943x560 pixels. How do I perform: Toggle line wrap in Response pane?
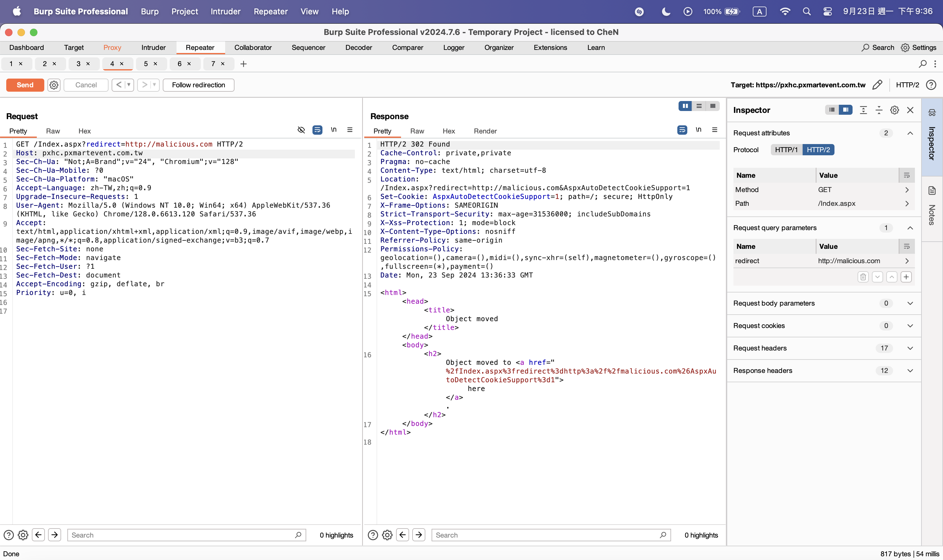[682, 130]
